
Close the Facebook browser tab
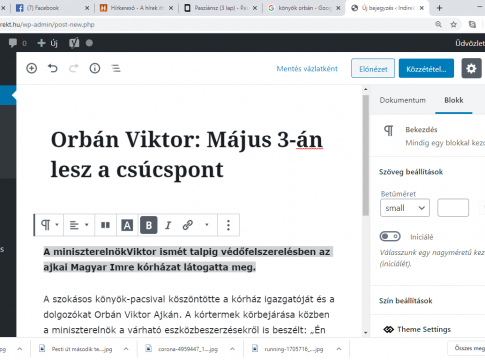click(87, 8)
